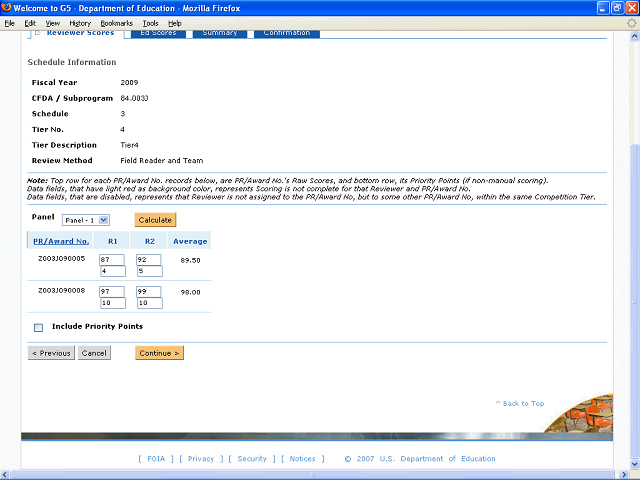Switch to the Summary tab
The width and height of the screenshot is (640, 480).
point(220,33)
